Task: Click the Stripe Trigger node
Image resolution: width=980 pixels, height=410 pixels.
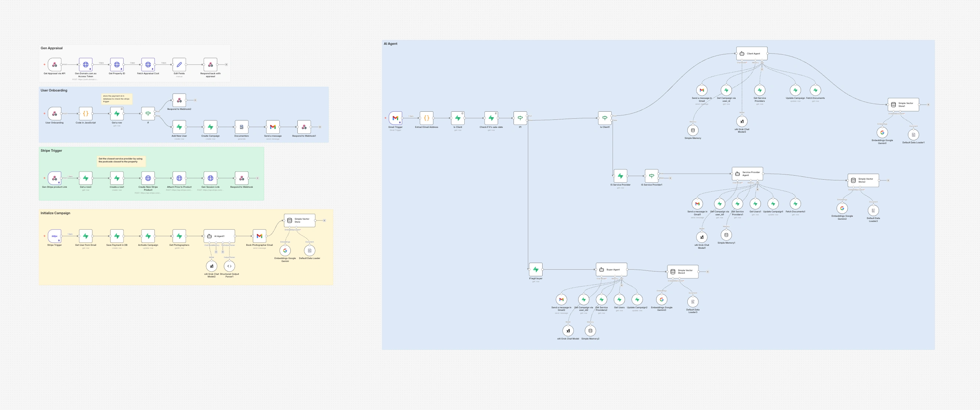Action: [54, 236]
